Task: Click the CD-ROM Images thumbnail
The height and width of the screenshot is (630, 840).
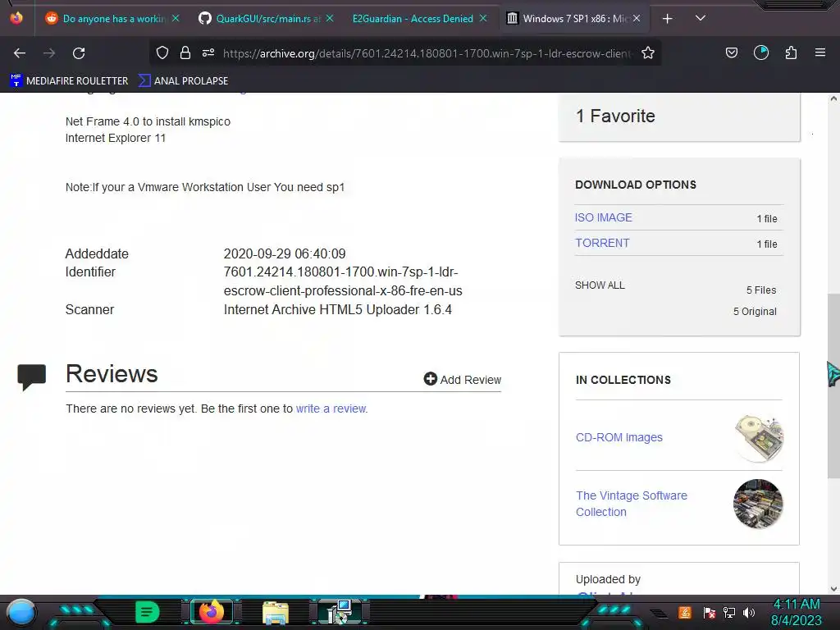Action: [759, 438]
